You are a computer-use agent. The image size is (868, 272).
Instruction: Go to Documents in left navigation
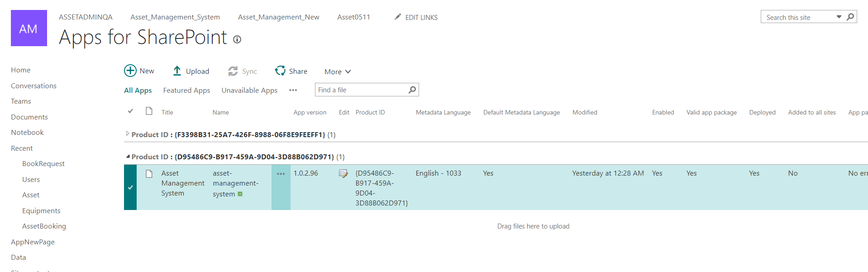point(29,117)
